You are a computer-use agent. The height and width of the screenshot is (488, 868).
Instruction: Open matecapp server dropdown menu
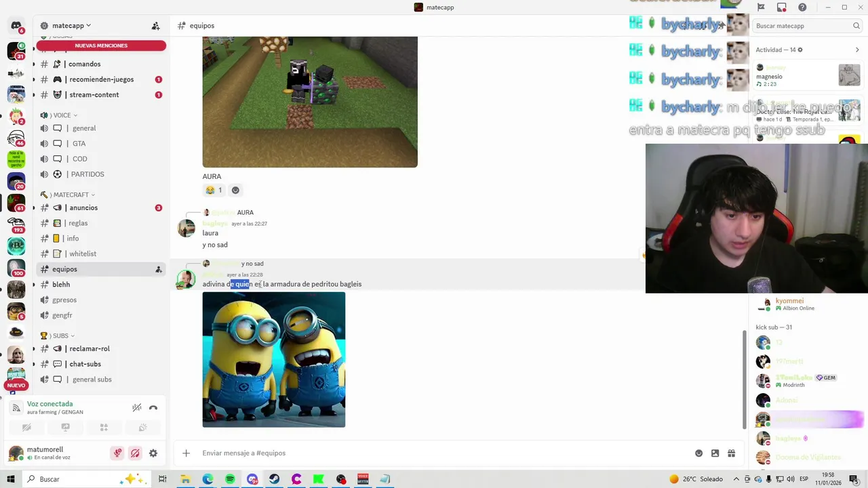(x=71, y=26)
